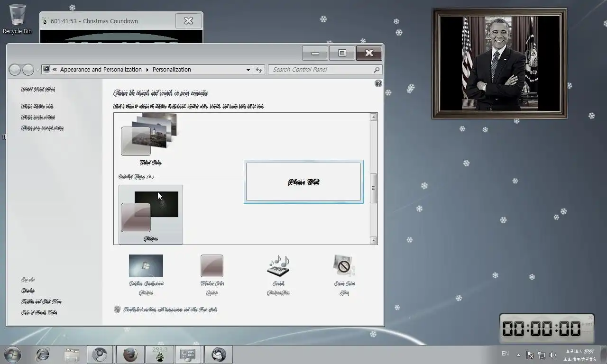Image resolution: width=607 pixels, height=364 pixels.
Task: Open Christmas tree countdown taskbar button
Action: tap(159, 355)
